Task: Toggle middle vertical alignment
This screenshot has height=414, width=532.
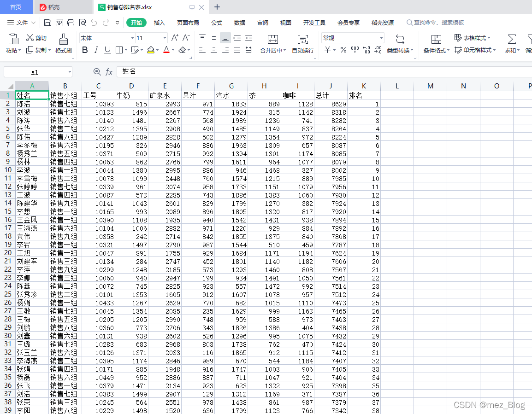Action: [x=214, y=38]
